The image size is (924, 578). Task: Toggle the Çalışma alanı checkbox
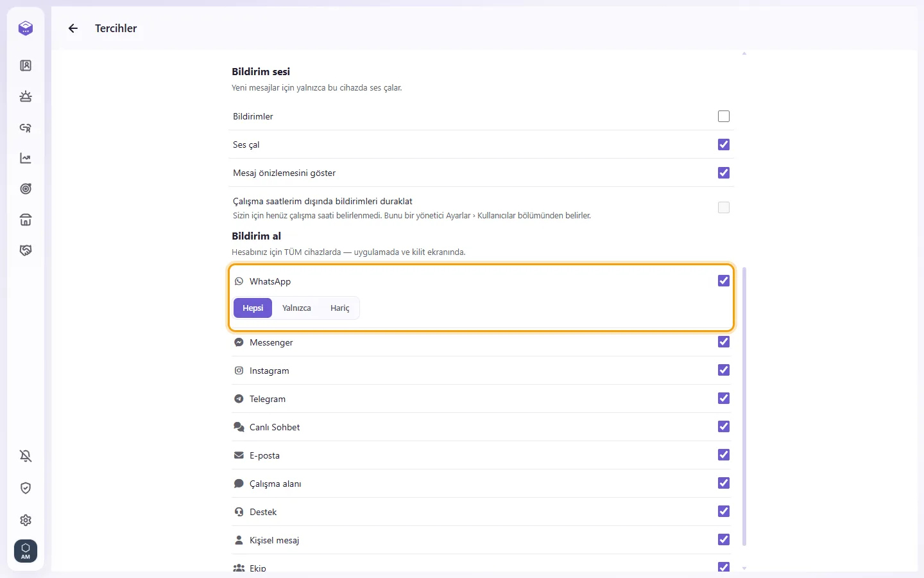[x=724, y=483]
